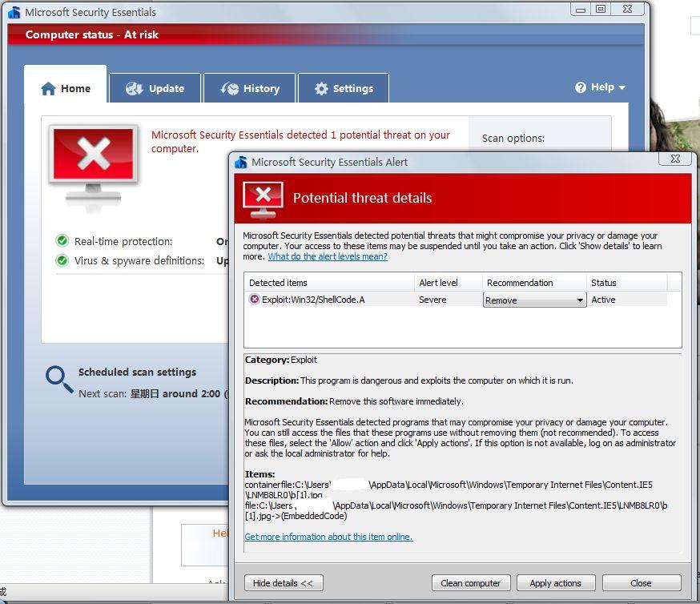Click the Security Essentials main window title icon
The image size is (700, 604).
[x=14, y=12]
